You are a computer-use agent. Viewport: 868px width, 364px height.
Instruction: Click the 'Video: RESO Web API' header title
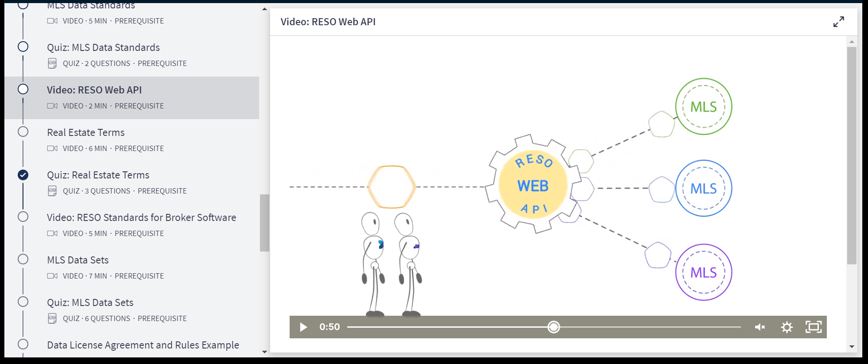point(328,22)
